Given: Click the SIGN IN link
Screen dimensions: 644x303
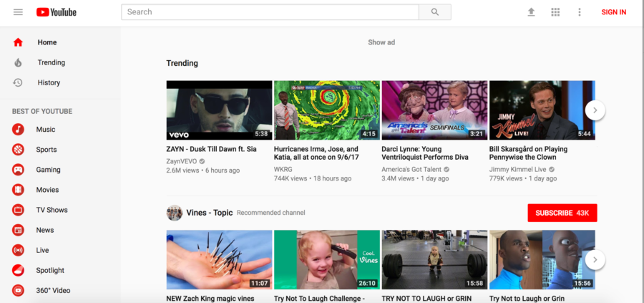Looking at the screenshot, I should click(x=614, y=12).
